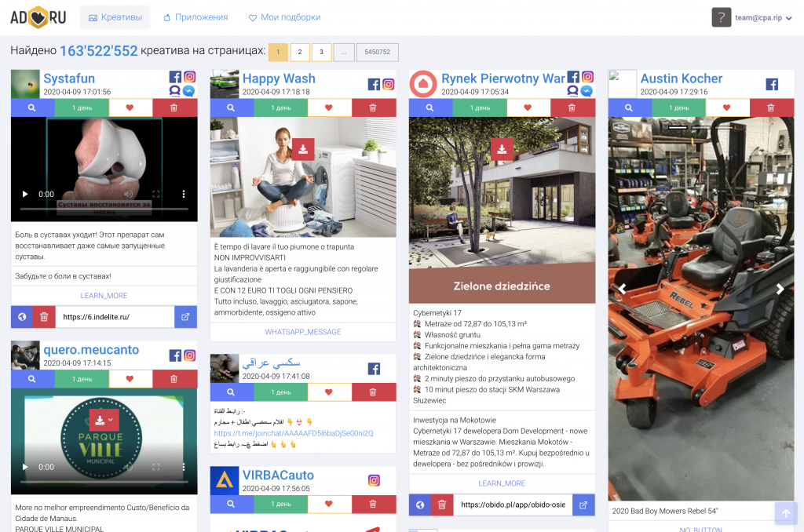The image size is (804, 532).
Task: Open Systafun video more options menu
Action: coord(184,195)
